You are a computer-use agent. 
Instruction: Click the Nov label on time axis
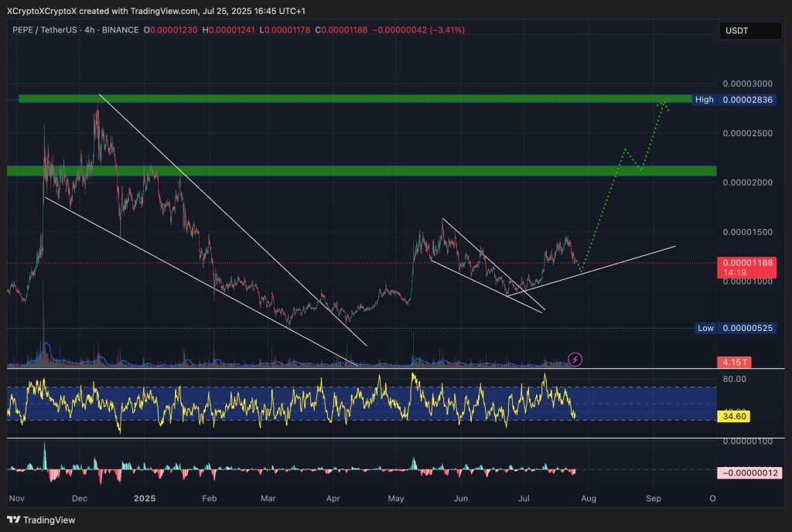click(17, 498)
